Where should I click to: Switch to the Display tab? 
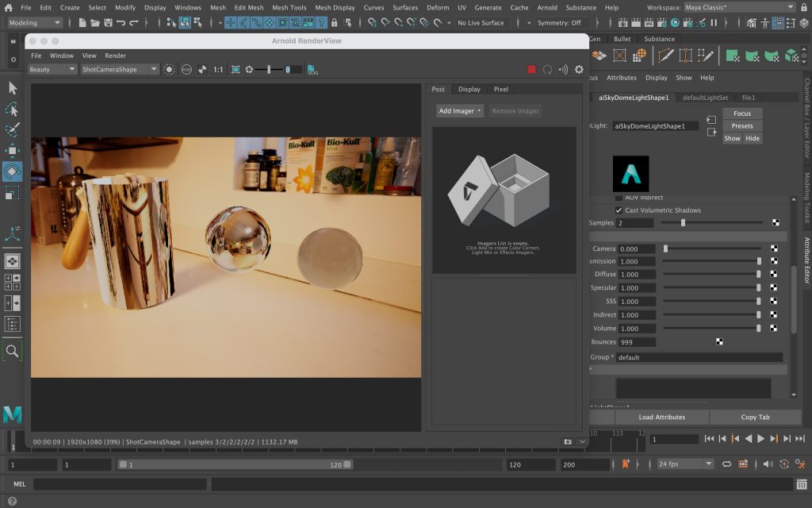pos(469,89)
